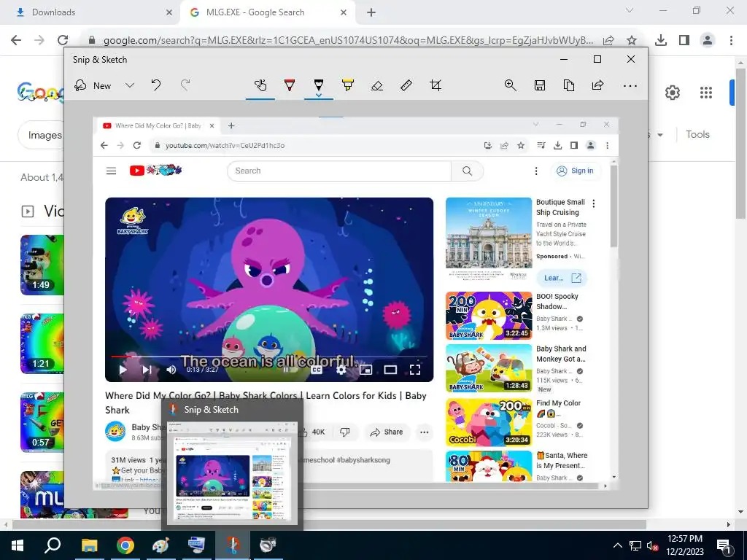Click the horizontal scrollbar of the Google page

329,524
